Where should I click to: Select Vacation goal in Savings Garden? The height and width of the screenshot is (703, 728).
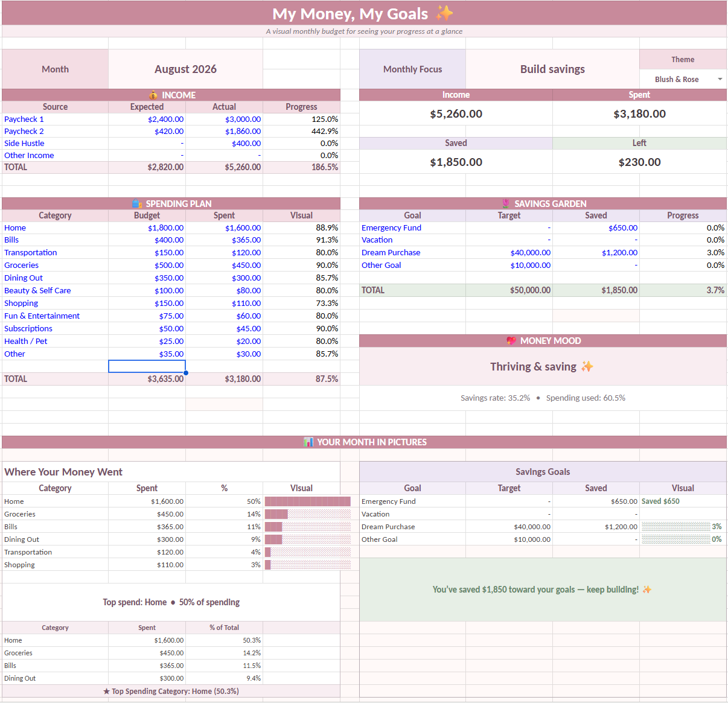[x=412, y=240]
